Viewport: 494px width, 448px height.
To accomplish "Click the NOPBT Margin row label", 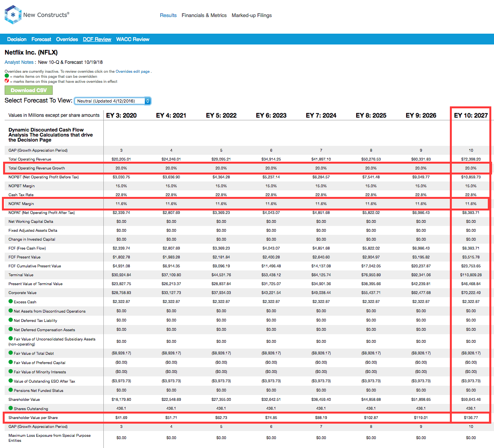I will click(22, 186).
